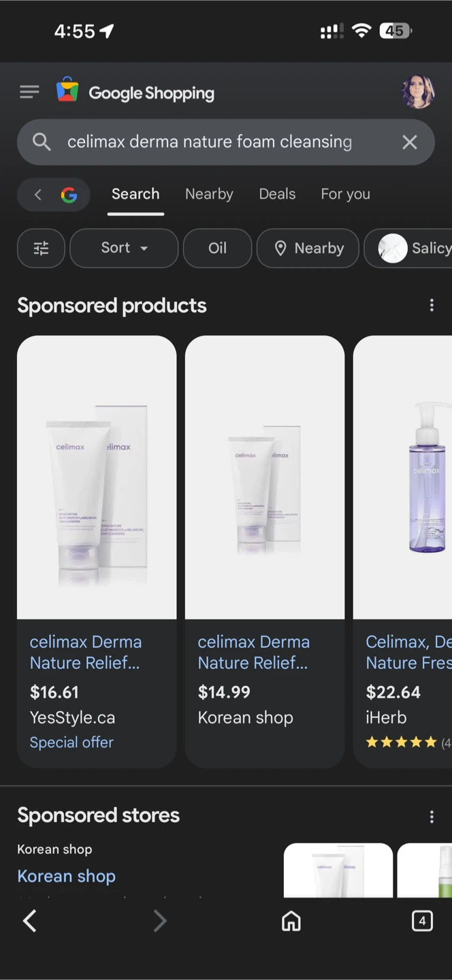Image resolution: width=452 pixels, height=980 pixels.
Task: Open Sponsored products more options menu
Action: point(432,306)
